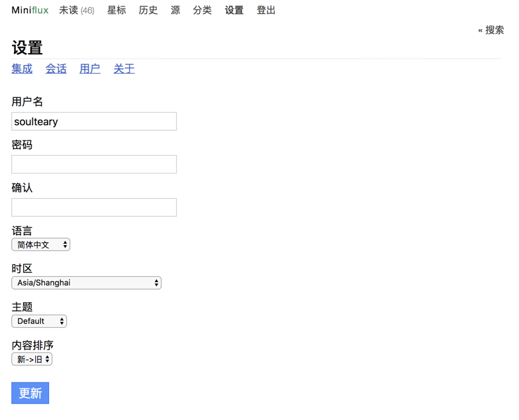
Task: Click the blue 更新 update button
Action: [x=30, y=394]
